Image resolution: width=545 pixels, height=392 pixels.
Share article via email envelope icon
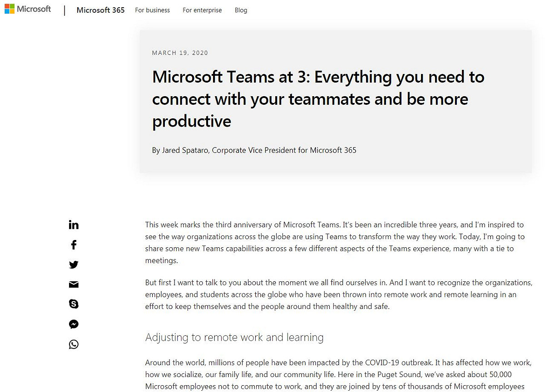click(x=74, y=284)
